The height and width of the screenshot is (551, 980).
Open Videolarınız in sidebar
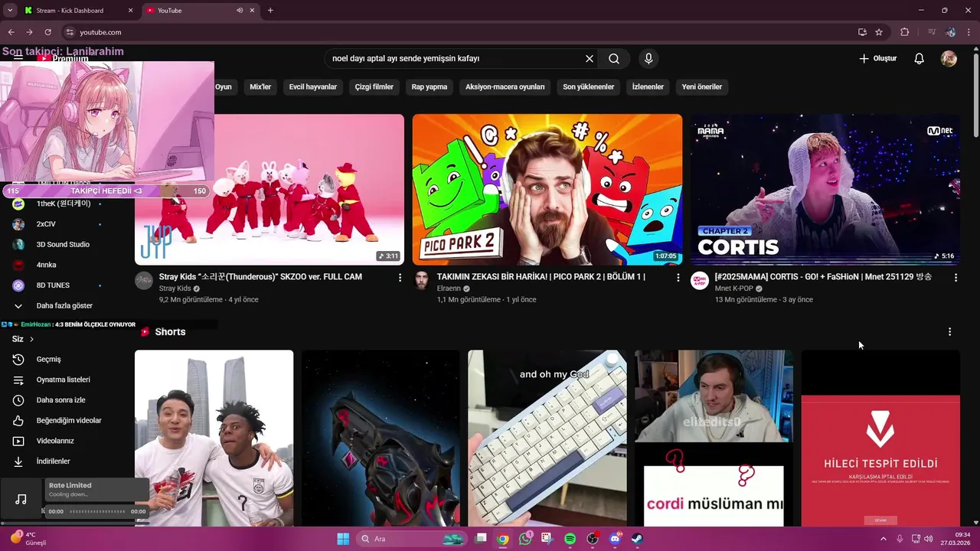55,441
